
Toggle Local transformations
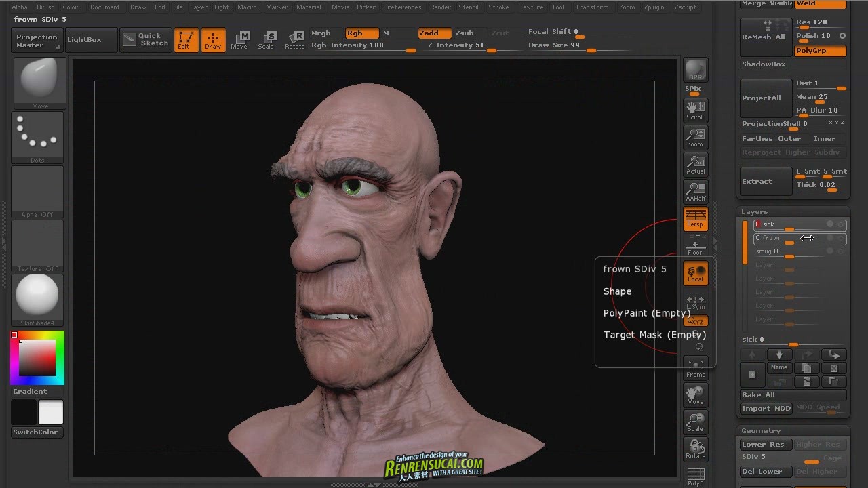click(x=695, y=273)
